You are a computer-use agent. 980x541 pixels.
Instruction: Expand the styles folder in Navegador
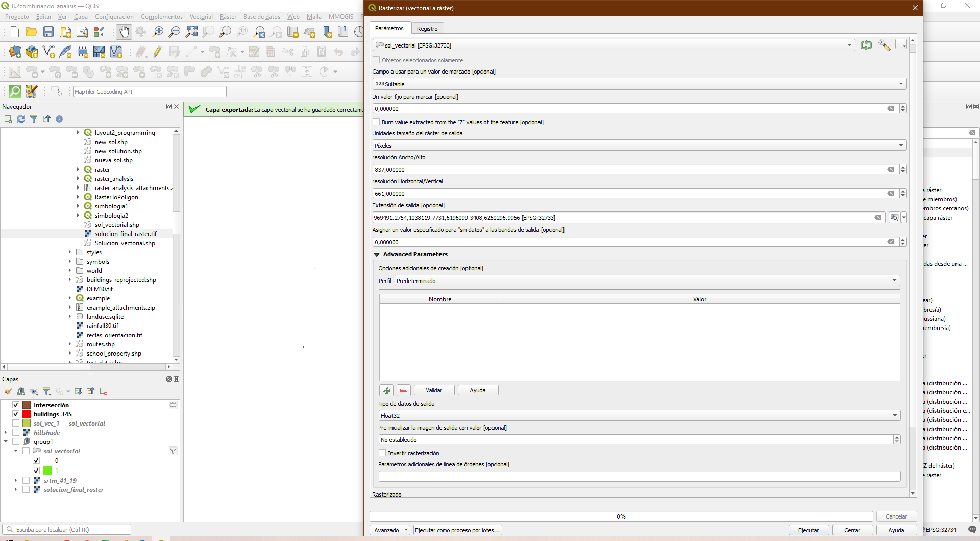pos(70,252)
